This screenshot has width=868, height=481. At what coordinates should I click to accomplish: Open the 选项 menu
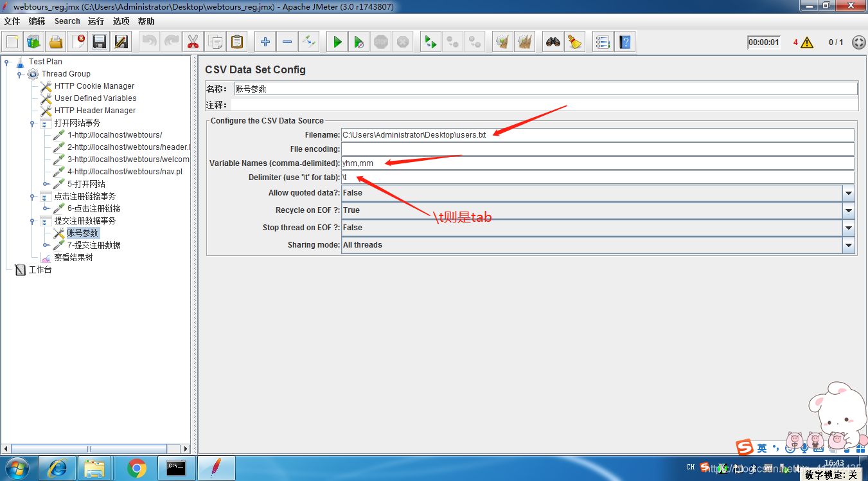121,21
